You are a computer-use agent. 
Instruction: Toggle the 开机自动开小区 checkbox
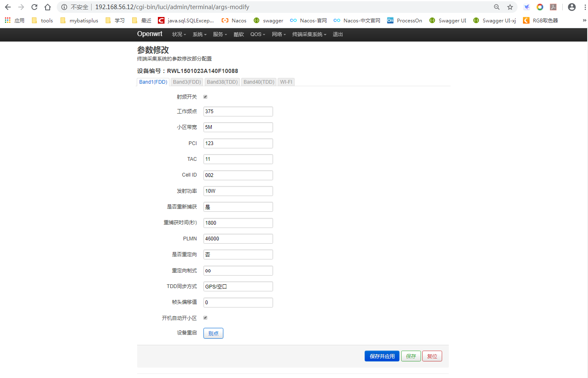205,317
